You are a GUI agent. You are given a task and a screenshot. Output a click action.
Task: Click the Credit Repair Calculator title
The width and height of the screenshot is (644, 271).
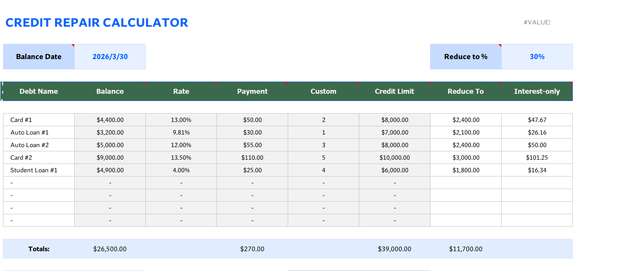(x=97, y=22)
